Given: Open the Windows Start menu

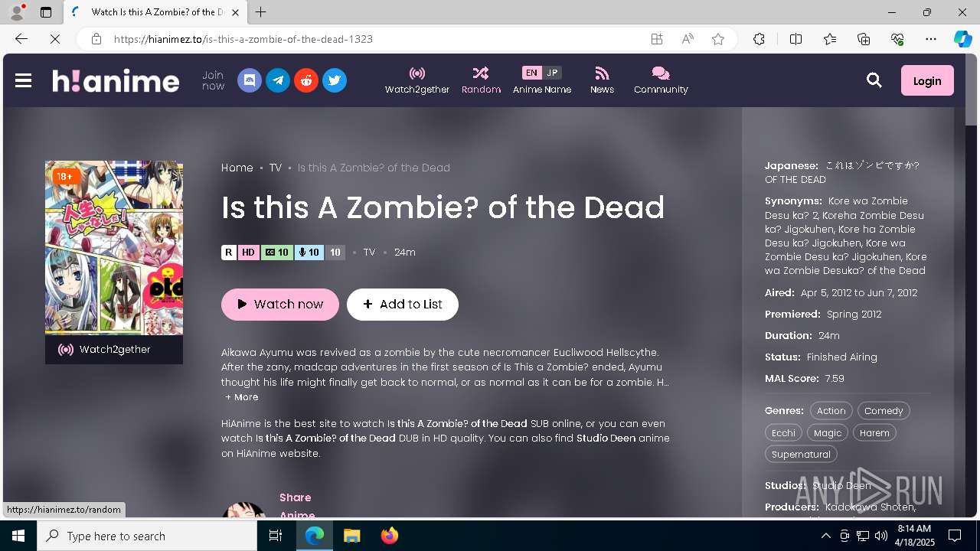Looking at the screenshot, I should [18, 536].
